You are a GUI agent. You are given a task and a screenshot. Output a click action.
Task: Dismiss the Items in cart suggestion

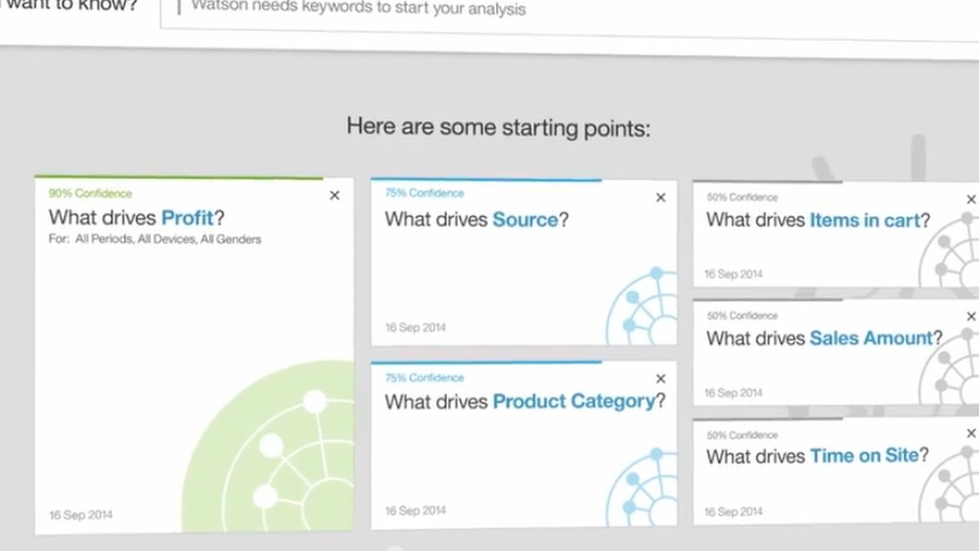point(972,198)
